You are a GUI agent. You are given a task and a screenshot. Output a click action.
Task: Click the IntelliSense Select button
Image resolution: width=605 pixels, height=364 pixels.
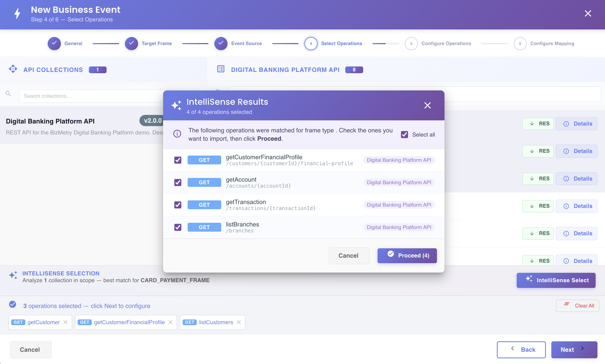click(556, 280)
